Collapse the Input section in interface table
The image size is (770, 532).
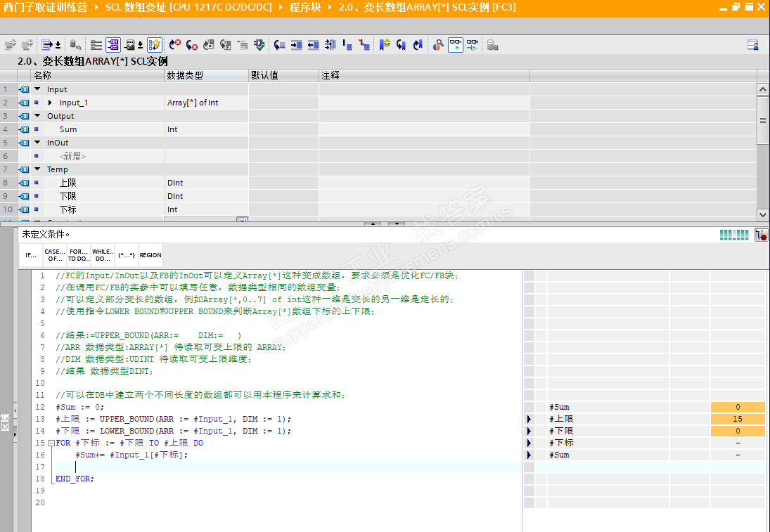click(x=37, y=89)
